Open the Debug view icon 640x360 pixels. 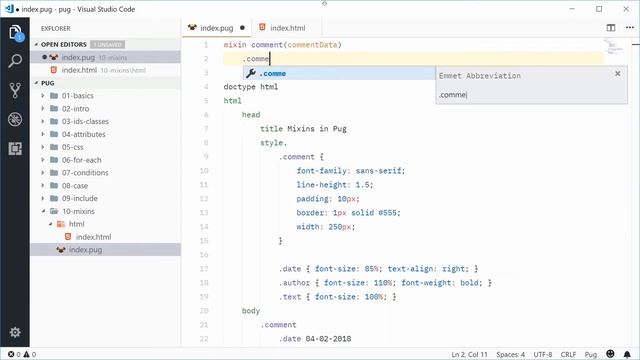click(15, 119)
